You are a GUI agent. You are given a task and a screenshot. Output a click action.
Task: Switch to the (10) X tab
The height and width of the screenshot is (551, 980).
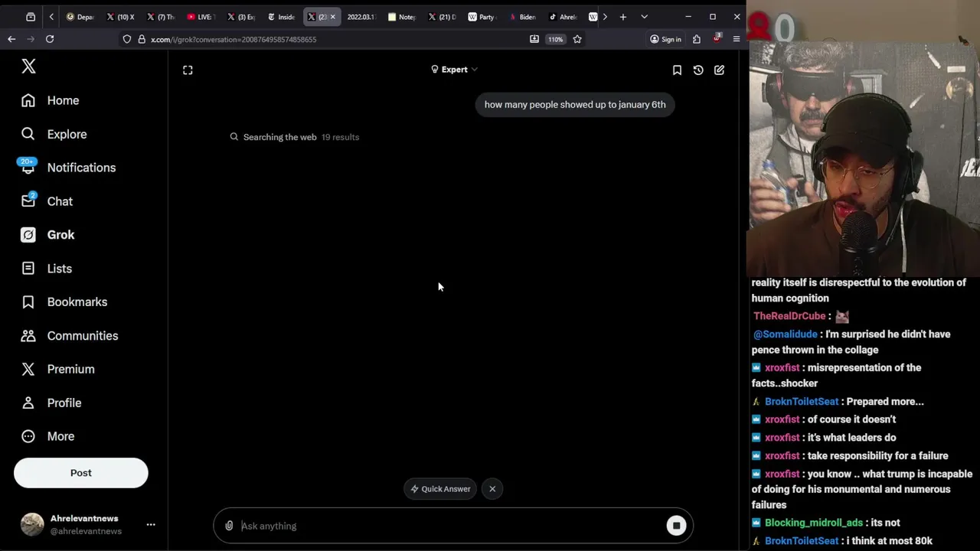coord(121,17)
